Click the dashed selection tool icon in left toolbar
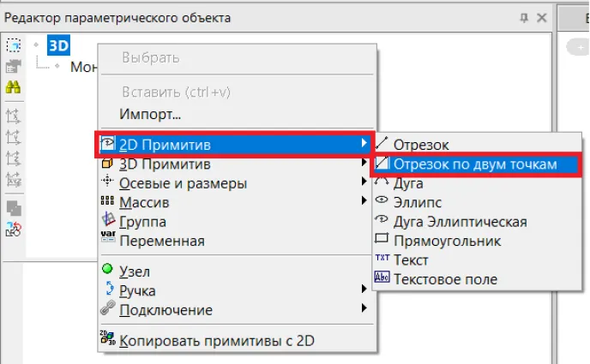Viewport: 590px width, 364px height. [x=14, y=45]
